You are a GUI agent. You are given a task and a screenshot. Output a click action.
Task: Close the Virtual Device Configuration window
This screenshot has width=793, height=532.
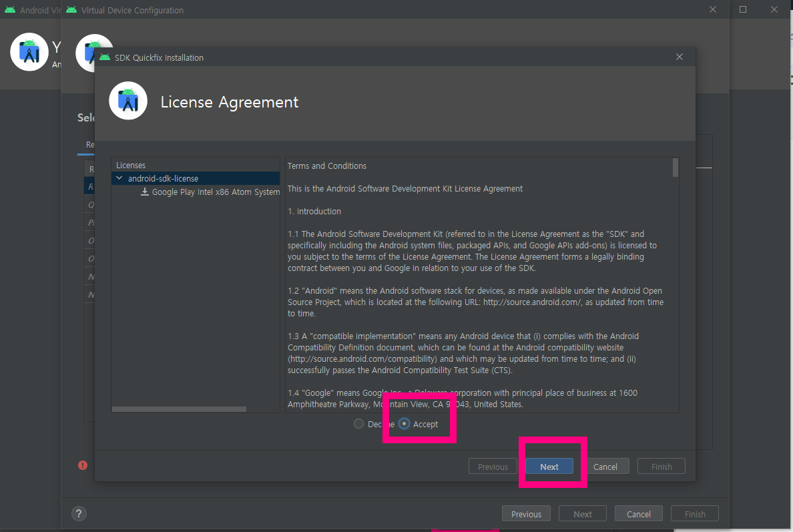coord(713,9)
